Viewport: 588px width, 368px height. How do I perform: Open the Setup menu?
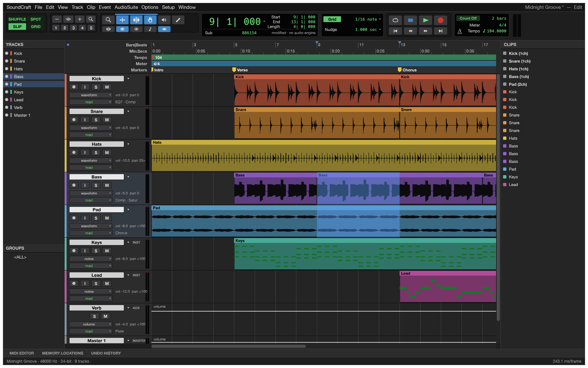(168, 7)
